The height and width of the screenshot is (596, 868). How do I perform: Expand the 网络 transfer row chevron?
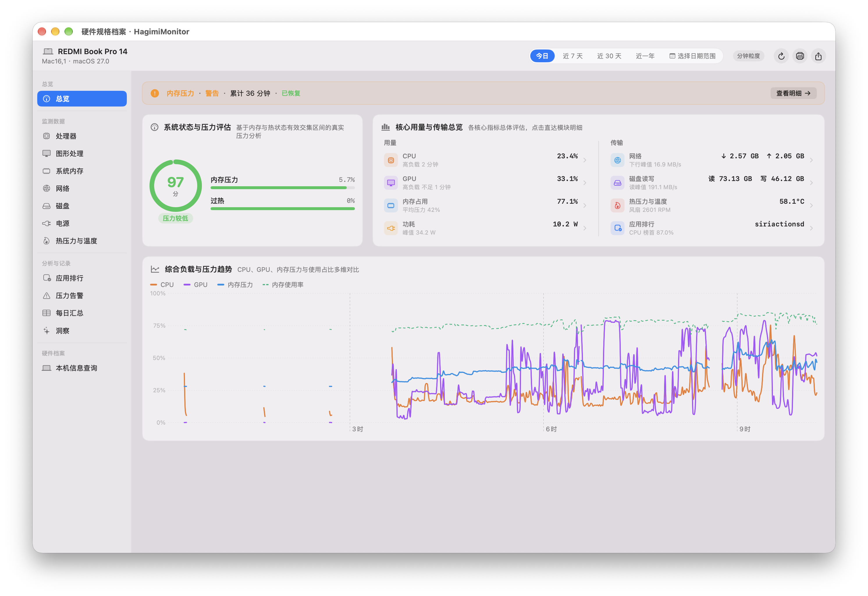(x=811, y=160)
